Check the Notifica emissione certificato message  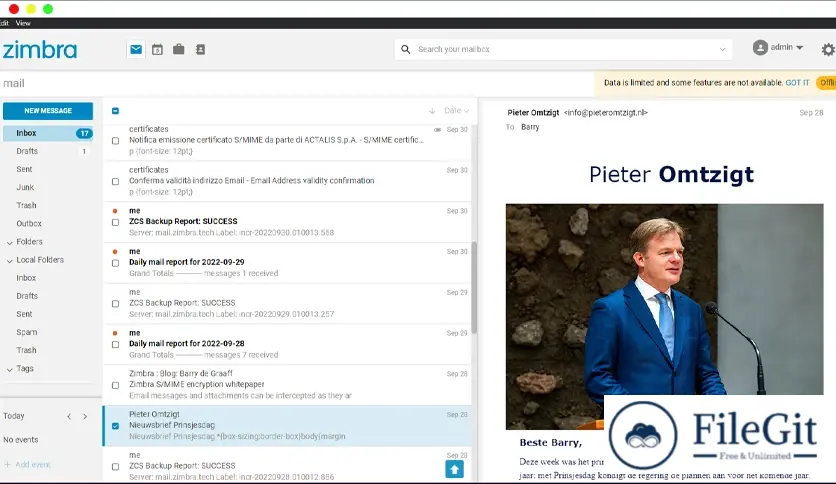point(115,141)
